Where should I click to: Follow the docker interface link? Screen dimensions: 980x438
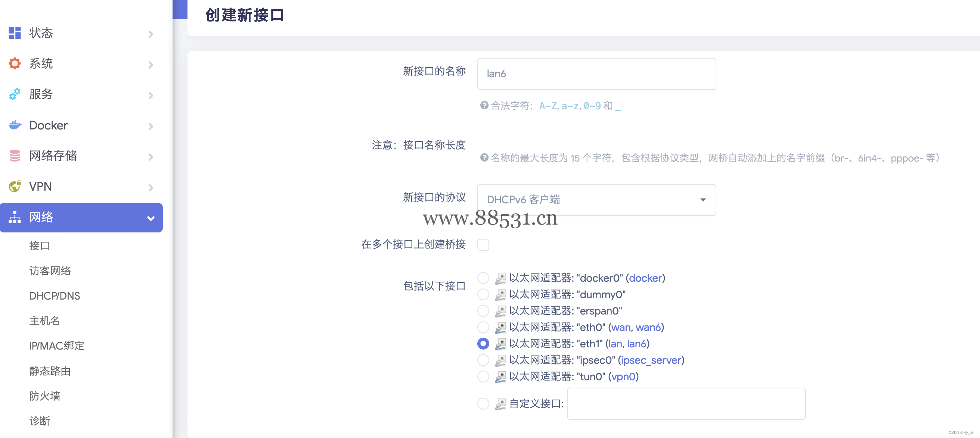pyautogui.click(x=645, y=278)
